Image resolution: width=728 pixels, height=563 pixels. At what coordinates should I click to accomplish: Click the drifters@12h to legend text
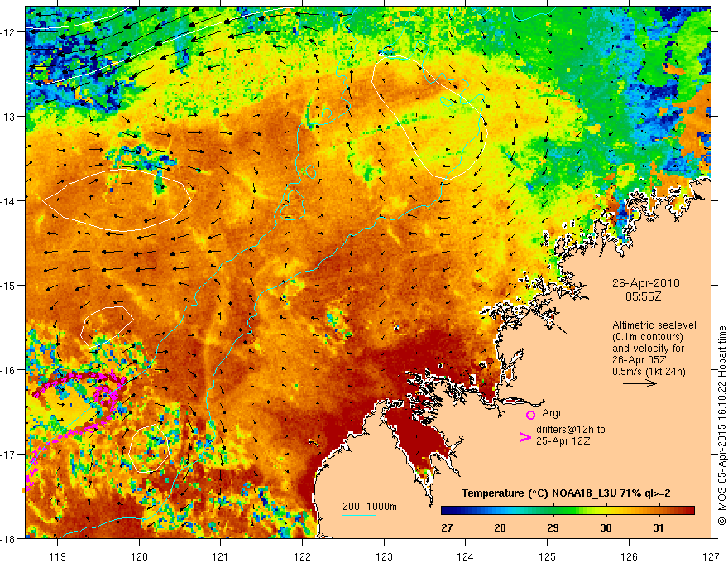(x=571, y=430)
